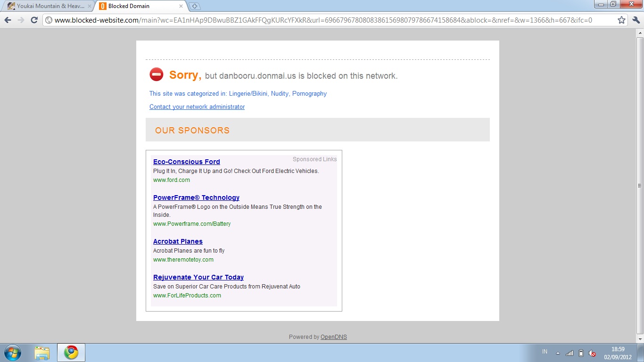Click the site info globe icon

tap(48, 20)
